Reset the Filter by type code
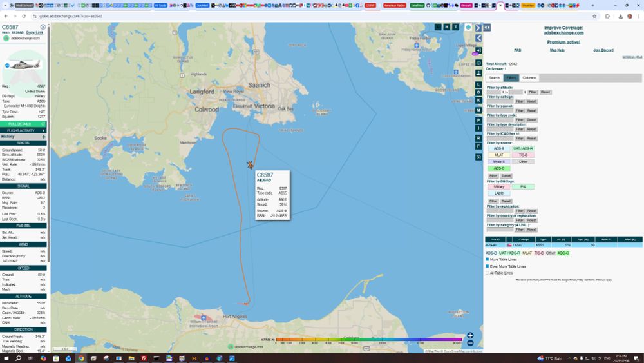This screenshot has height=363, width=644. 531,120
